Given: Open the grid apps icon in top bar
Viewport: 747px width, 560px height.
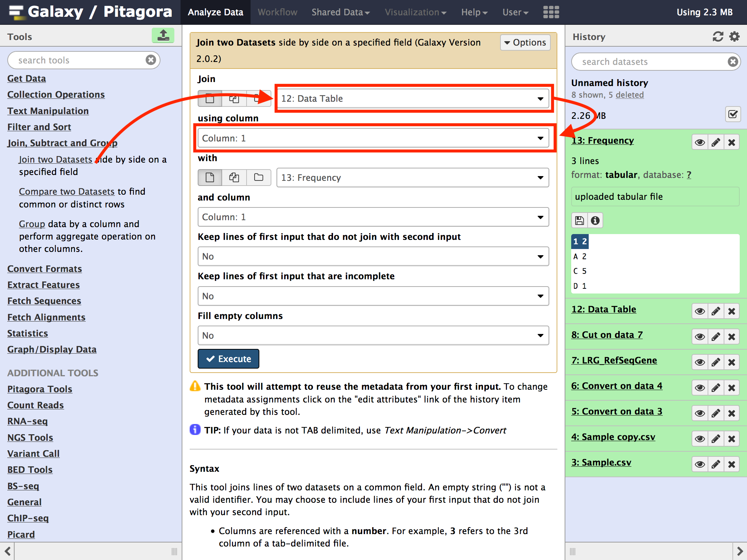Looking at the screenshot, I should tap(551, 12).
